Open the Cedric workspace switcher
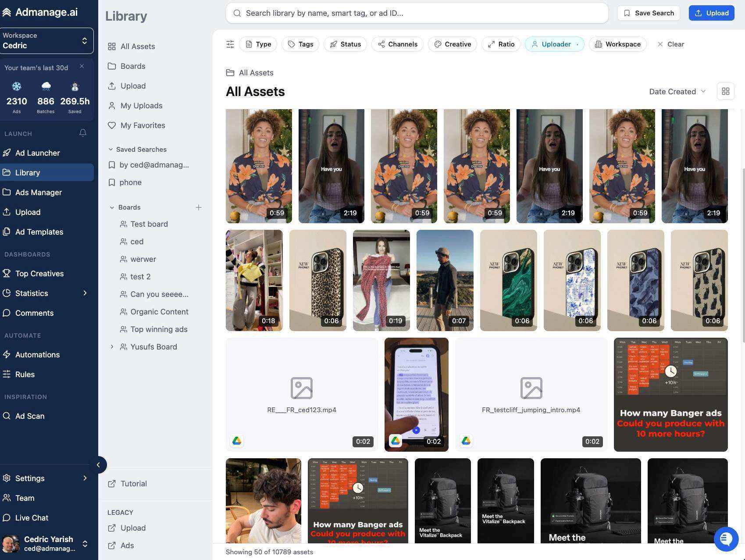This screenshot has height=560, width=745. coord(47,40)
